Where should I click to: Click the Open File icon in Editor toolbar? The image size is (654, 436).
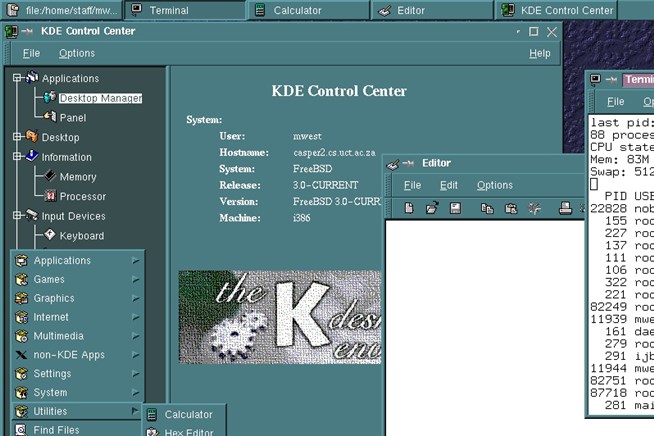point(432,208)
